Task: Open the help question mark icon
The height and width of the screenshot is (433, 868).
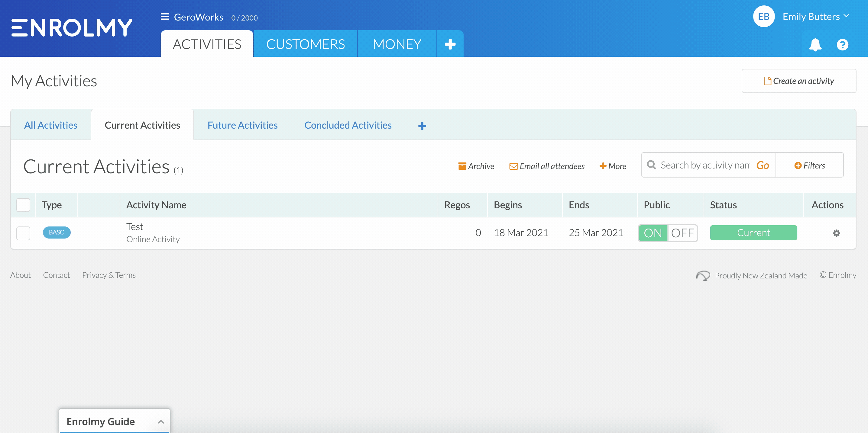Action: click(x=842, y=44)
